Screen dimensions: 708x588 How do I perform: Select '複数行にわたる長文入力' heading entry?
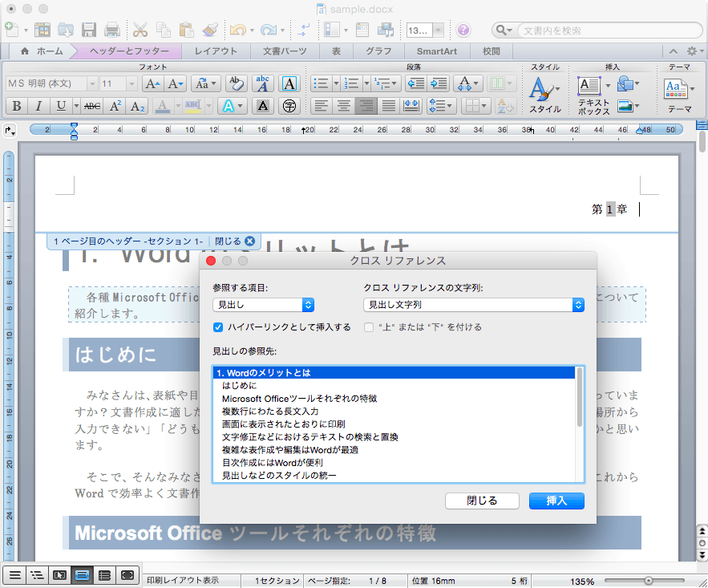393,411
